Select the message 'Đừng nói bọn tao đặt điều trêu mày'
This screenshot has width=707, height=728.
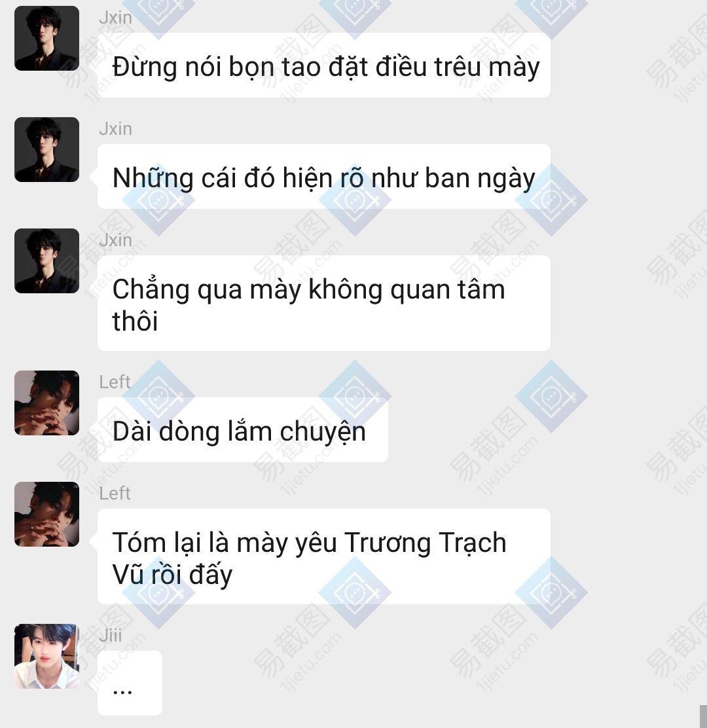(324, 65)
